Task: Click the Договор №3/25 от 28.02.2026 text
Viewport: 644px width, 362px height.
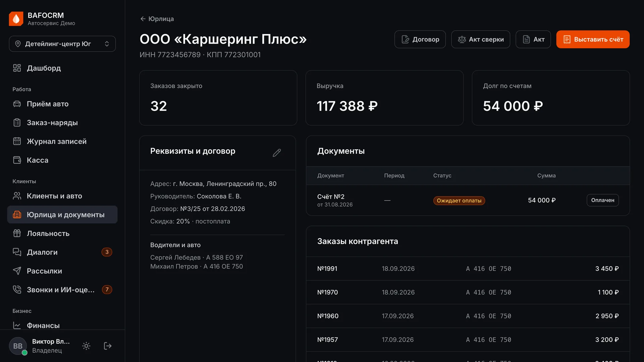Action: [x=198, y=209]
